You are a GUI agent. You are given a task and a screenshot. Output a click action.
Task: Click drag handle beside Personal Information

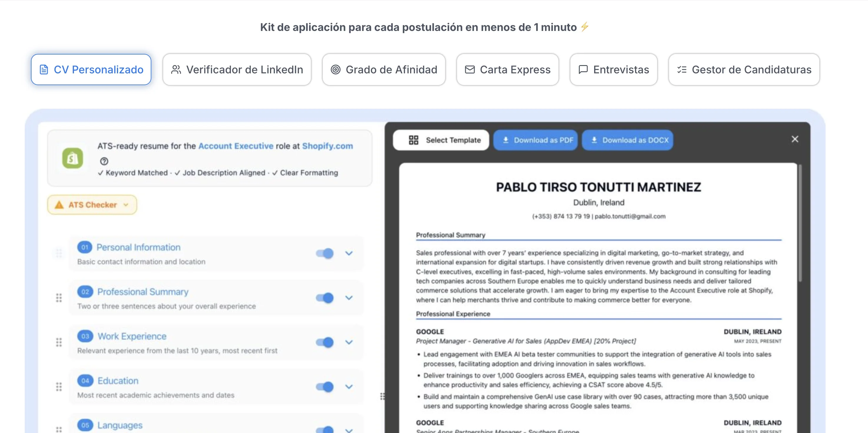[x=59, y=253]
